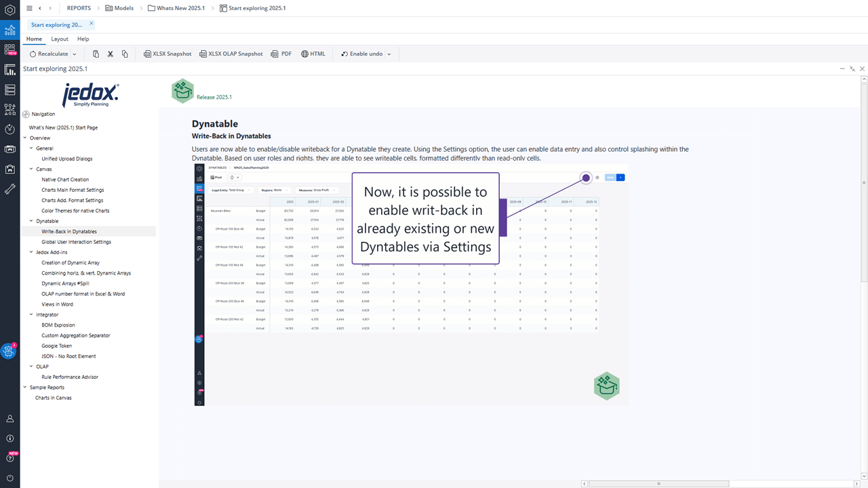Collapse the Jedox Add-ins tree node
The height and width of the screenshot is (488, 868).
point(31,252)
